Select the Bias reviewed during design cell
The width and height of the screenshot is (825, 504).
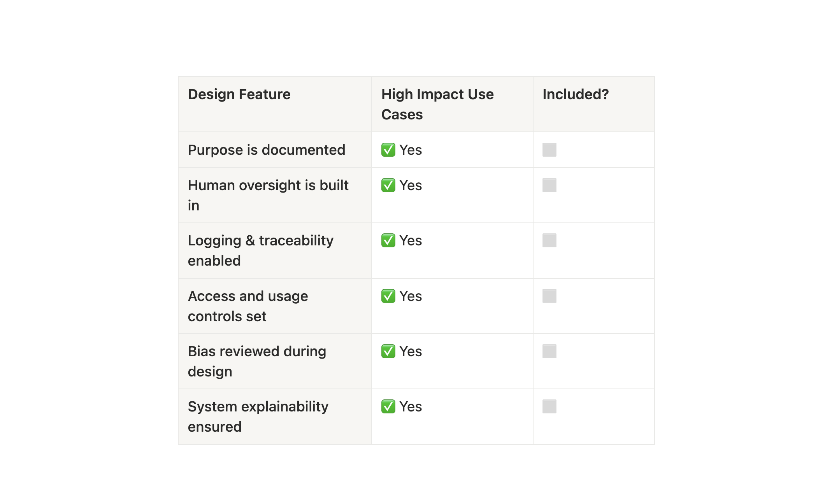257,361
